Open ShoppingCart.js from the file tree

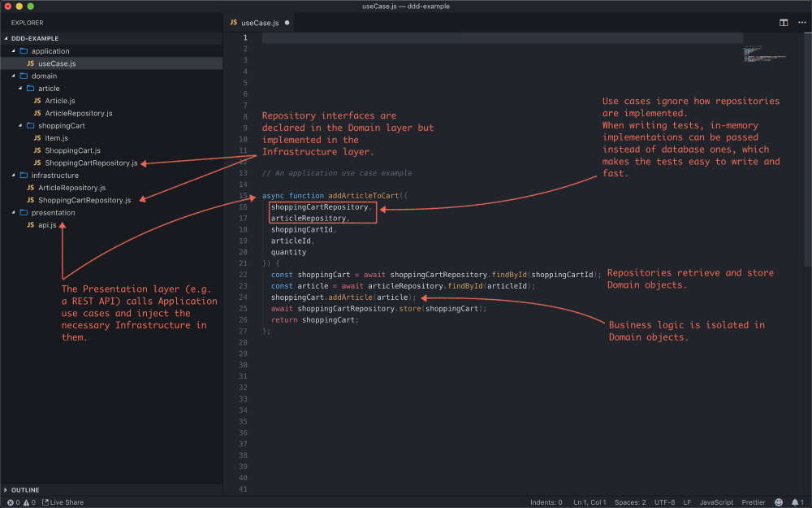pos(72,150)
